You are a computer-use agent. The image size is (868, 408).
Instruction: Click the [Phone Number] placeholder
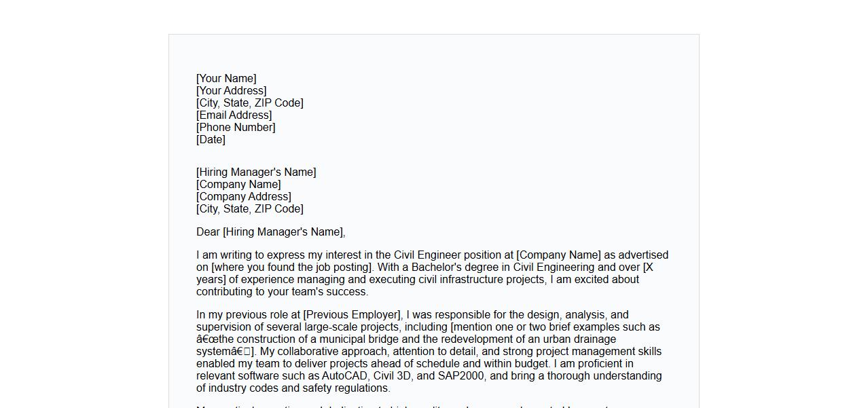(236, 128)
